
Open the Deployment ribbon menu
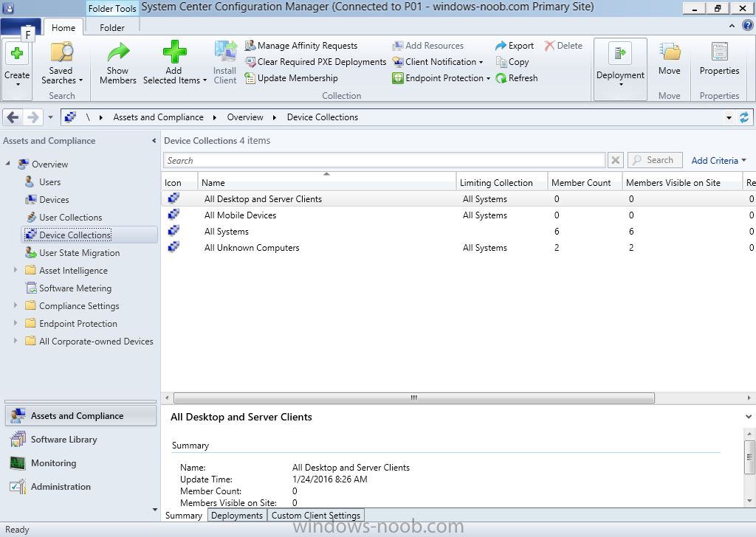click(620, 69)
